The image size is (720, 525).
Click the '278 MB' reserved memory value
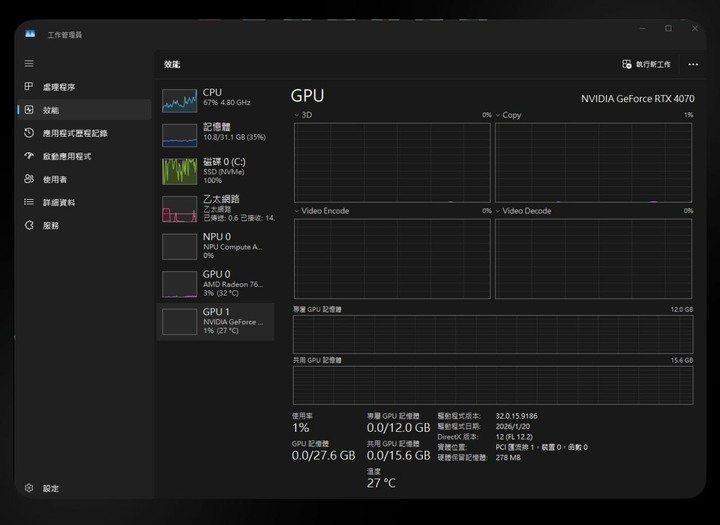508,457
